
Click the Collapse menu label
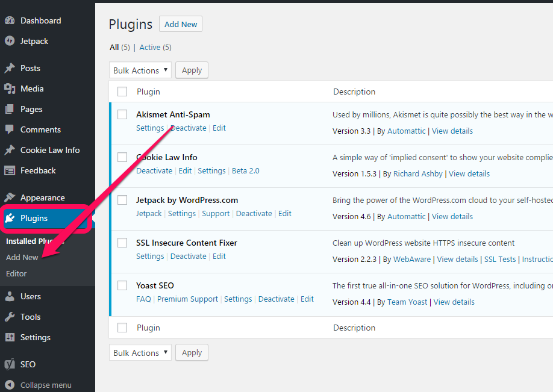[46, 385]
